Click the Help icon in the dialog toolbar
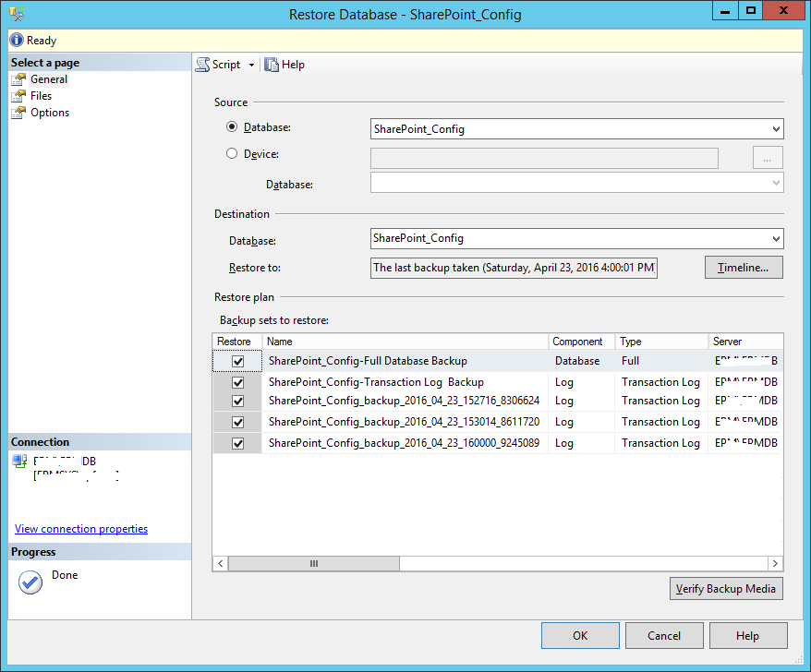This screenshot has height=672, width=811. coord(272,64)
